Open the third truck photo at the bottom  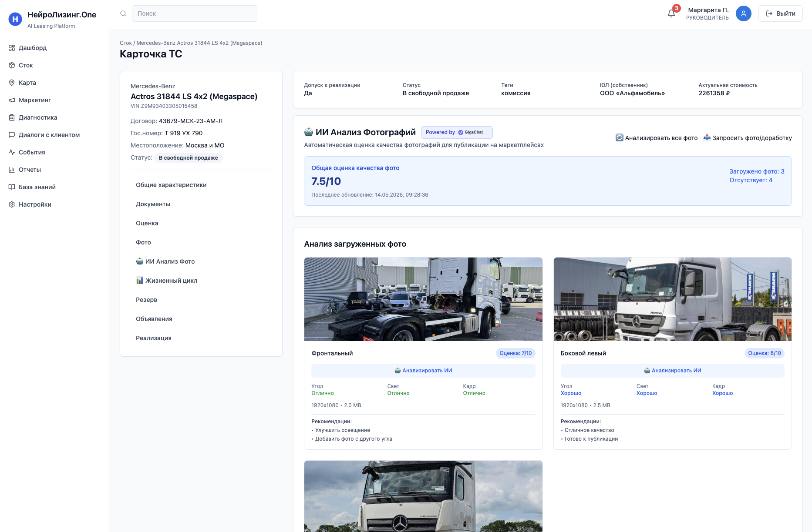(423, 496)
